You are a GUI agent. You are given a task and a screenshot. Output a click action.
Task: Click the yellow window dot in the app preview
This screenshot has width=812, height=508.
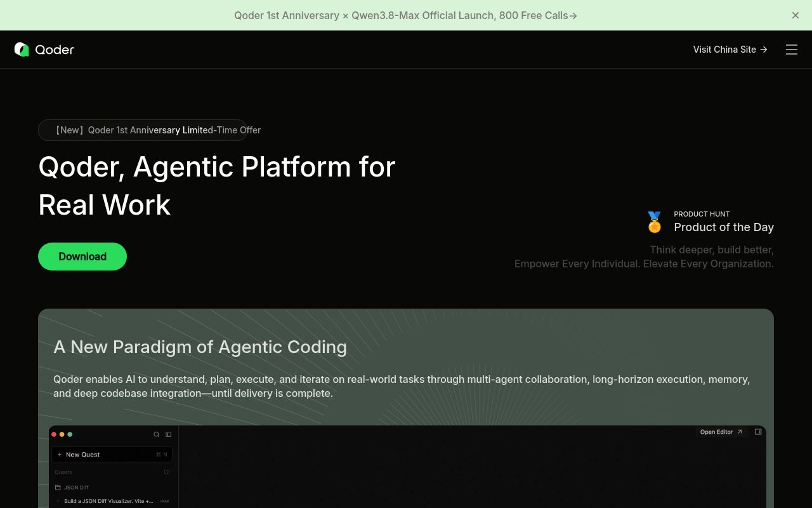coord(62,434)
